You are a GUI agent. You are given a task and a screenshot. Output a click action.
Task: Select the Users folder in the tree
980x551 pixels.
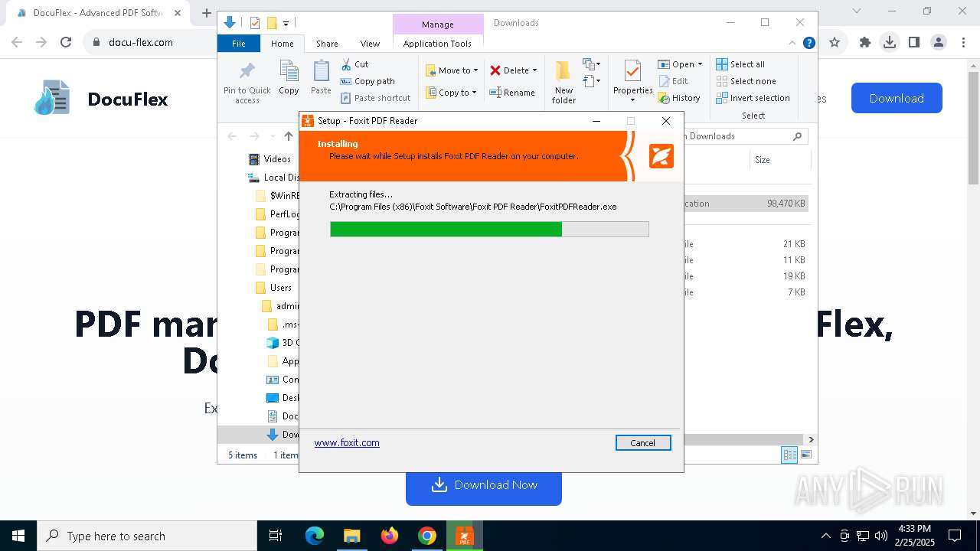[x=273, y=288]
